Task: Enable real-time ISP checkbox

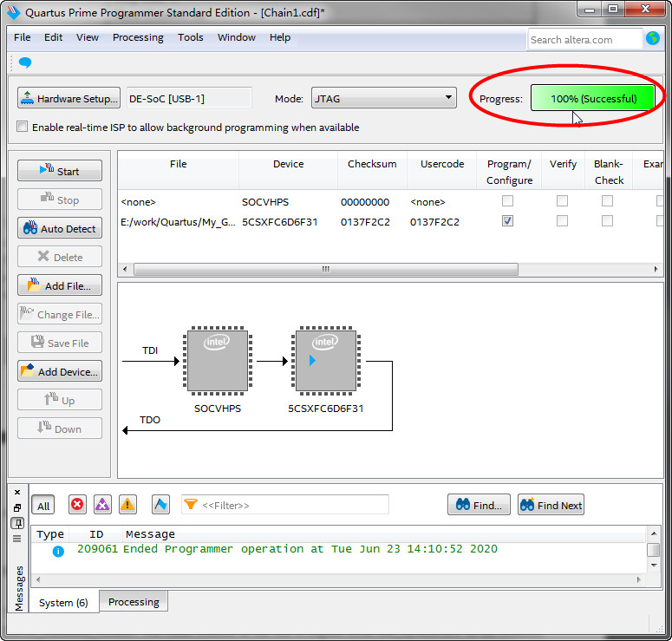Action: click(x=22, y=127)
